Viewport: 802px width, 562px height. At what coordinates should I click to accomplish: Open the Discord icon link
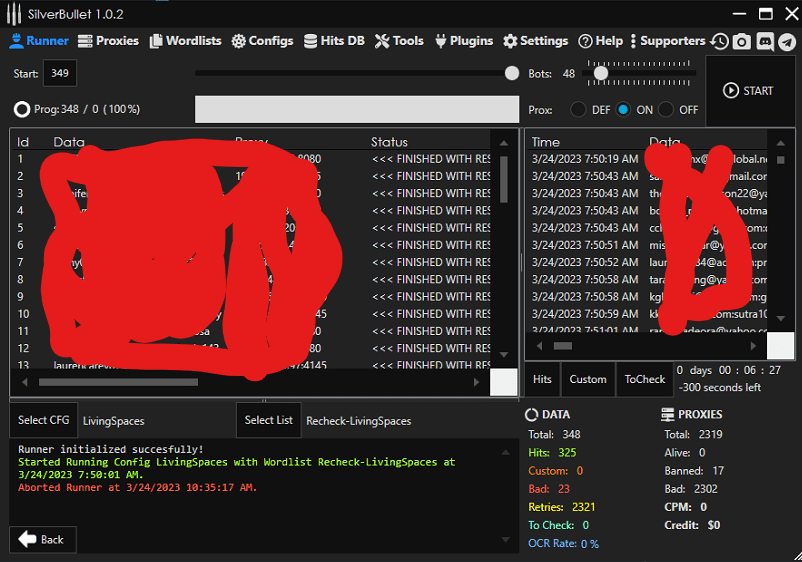coord(765,41)
